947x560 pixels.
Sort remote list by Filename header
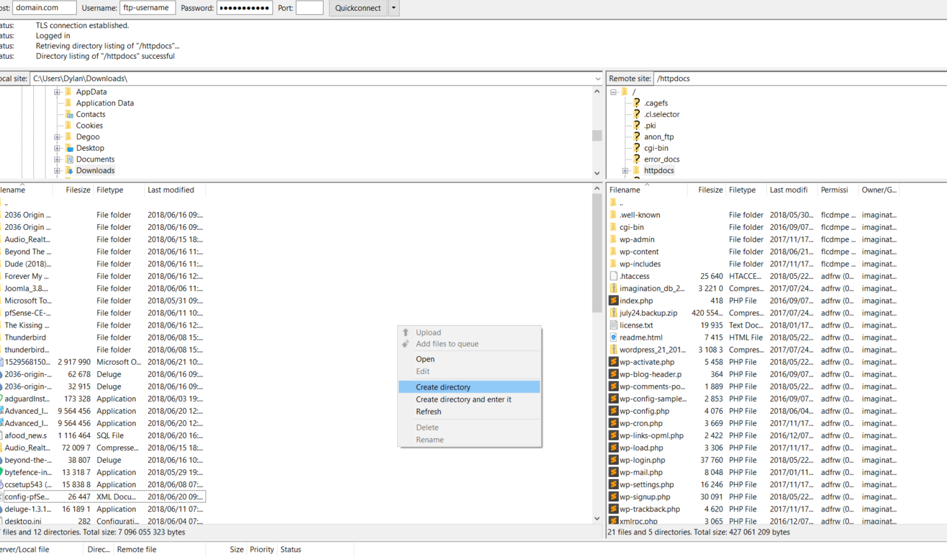click(647, 190)
